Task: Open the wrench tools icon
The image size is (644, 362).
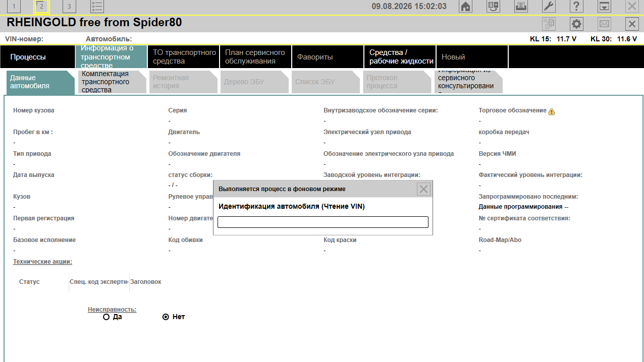Action: (x=549, y=7)
